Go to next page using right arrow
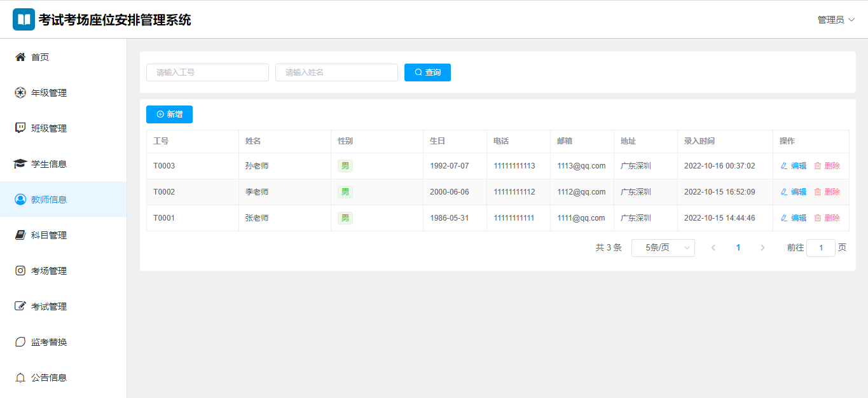This screenshot has height=398, width=868. point(762,248)
